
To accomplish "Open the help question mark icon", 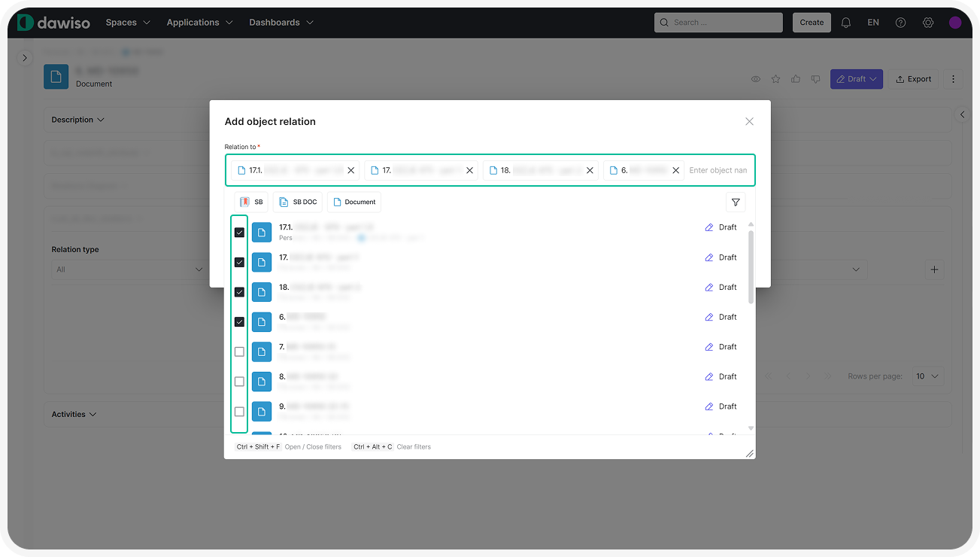I will [900, 23].
